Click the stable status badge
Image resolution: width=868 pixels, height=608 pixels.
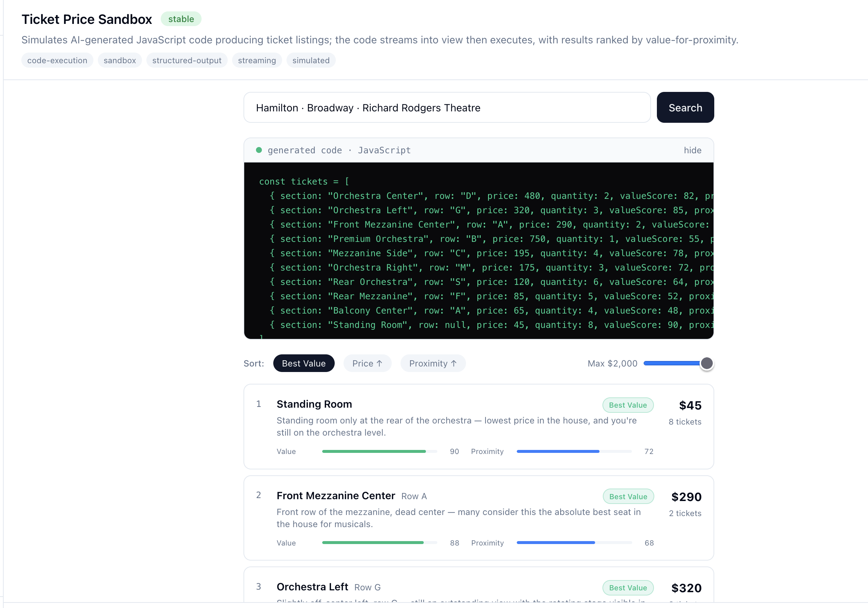coord(181,19)
